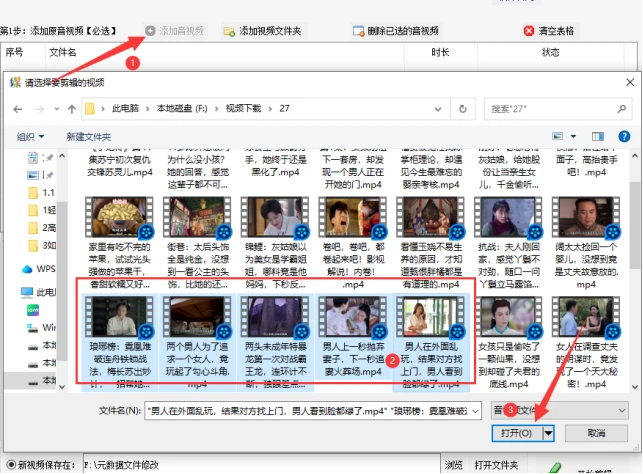643x474 pixels.
Task: Click the save path field F:\元数据文件修改
Action: 262,465
